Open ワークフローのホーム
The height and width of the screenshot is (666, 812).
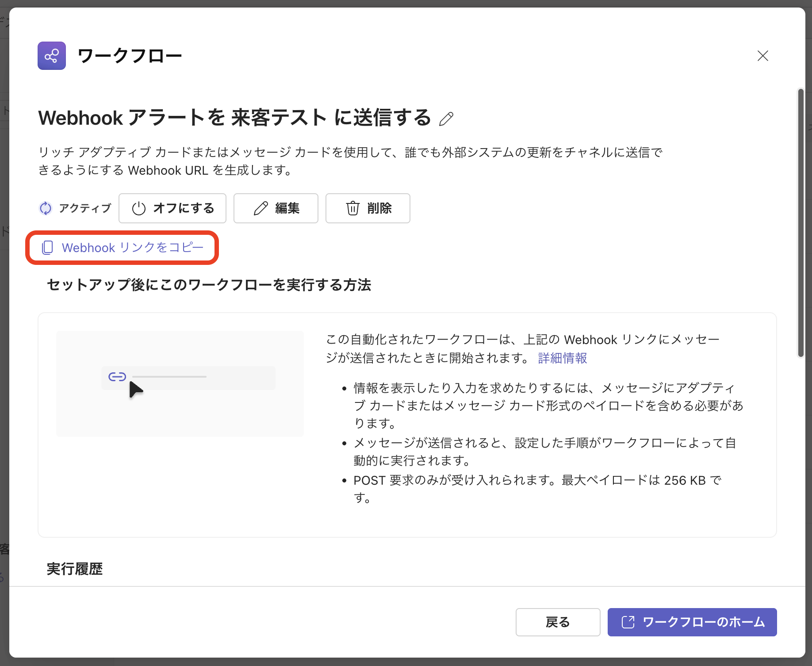(692, 622)
